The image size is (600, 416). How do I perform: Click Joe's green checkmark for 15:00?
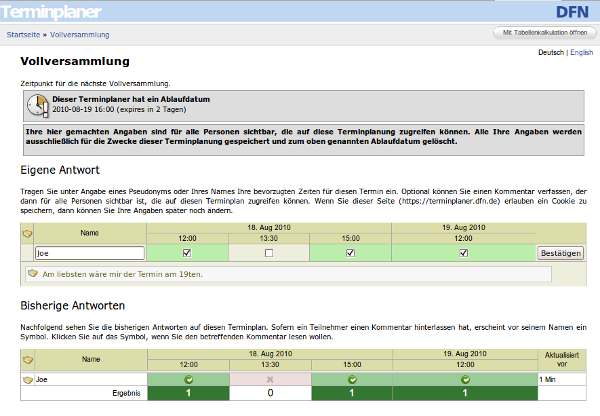click(350, 380)
